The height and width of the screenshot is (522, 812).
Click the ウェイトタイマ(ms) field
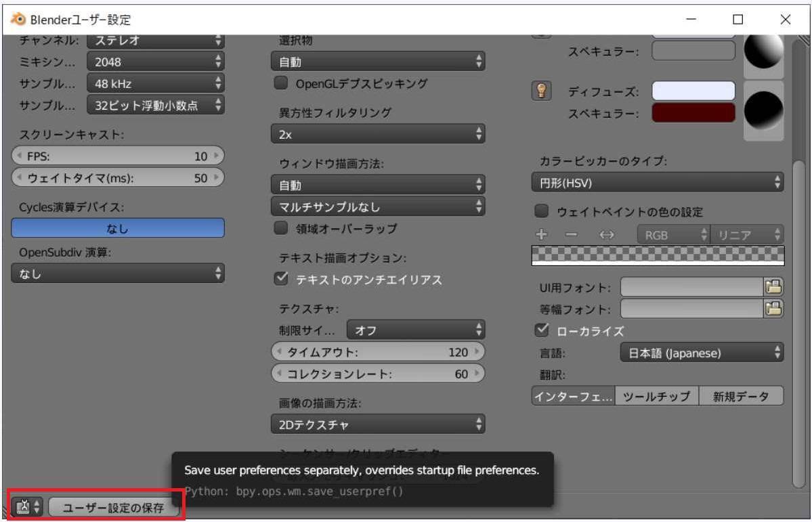[x=118, y=177]
